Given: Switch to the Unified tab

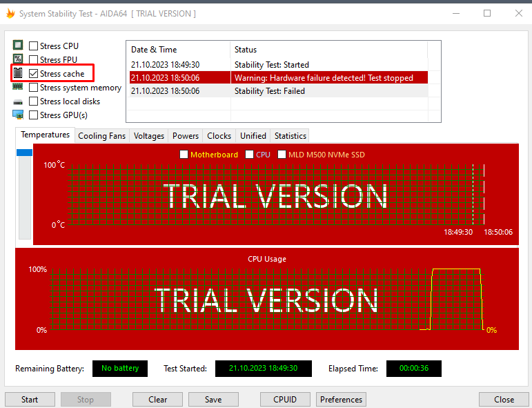Looking at the screenshot, I should pos(253,136).
